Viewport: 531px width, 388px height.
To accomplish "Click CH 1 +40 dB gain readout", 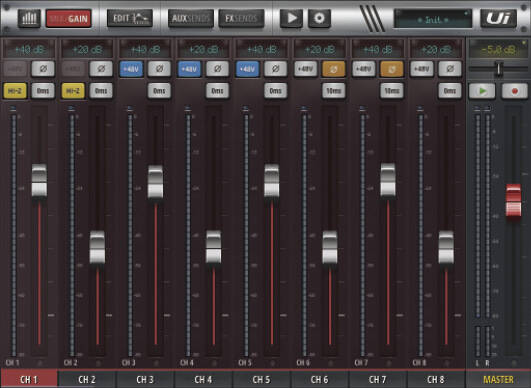I will tap(29, 50).
